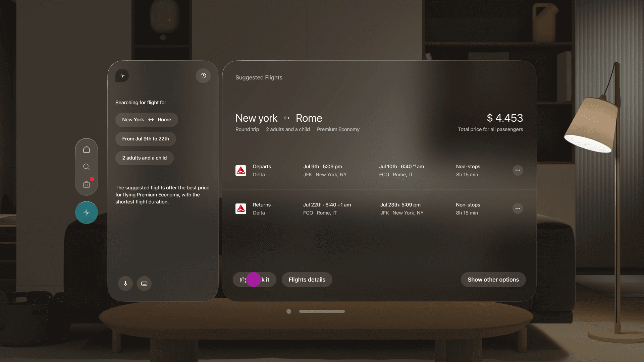Open Flights details
Image resolution: width=644 pixels, height=362 pixels.
pos(307,280)
